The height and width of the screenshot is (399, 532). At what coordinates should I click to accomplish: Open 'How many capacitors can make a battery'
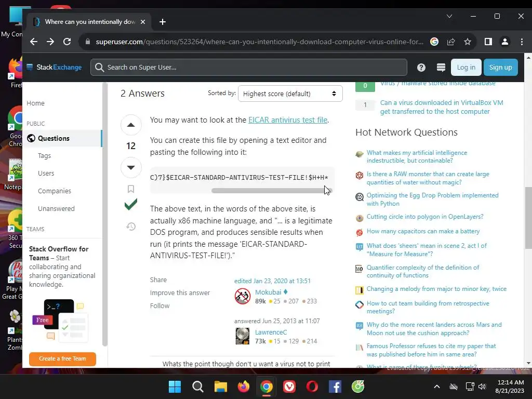point(423,231)
